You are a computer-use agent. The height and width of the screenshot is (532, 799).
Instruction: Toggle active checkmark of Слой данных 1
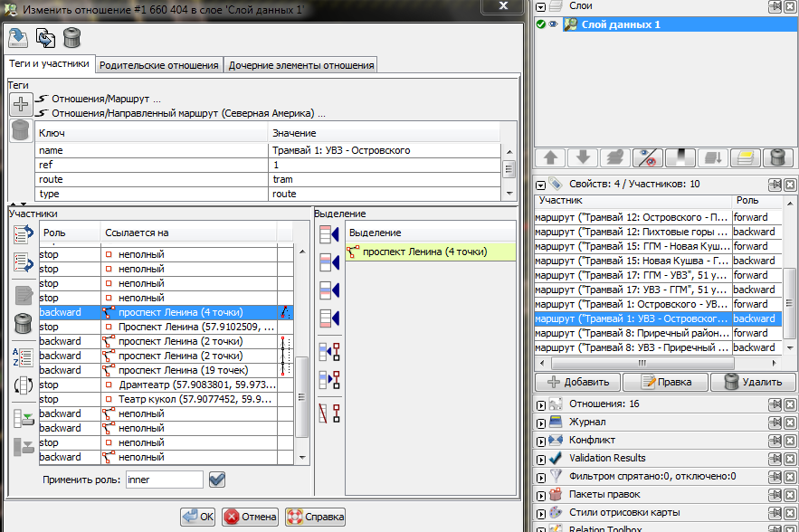click(x=541, y=24)
